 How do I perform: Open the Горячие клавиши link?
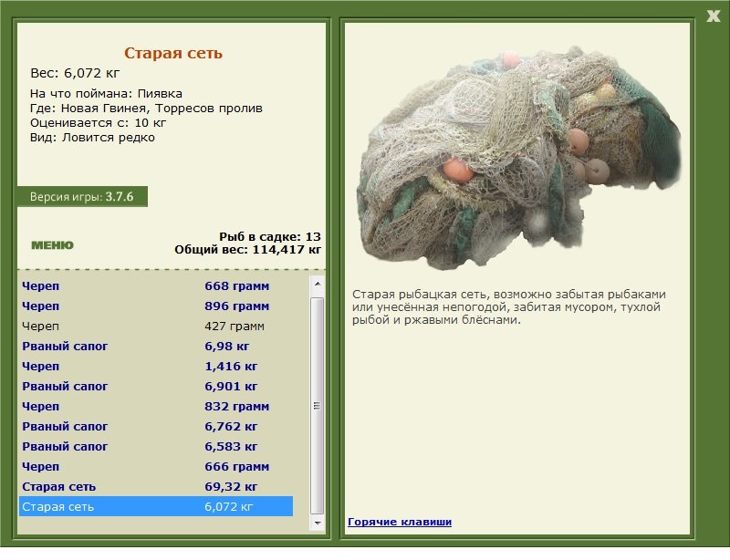[x=400, y=522]
